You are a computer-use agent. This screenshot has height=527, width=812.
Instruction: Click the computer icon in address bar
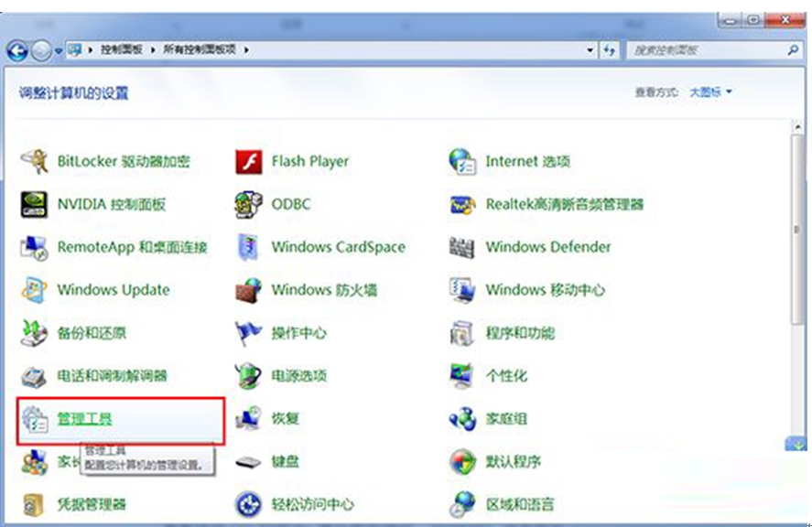click(x=75, y=49)
